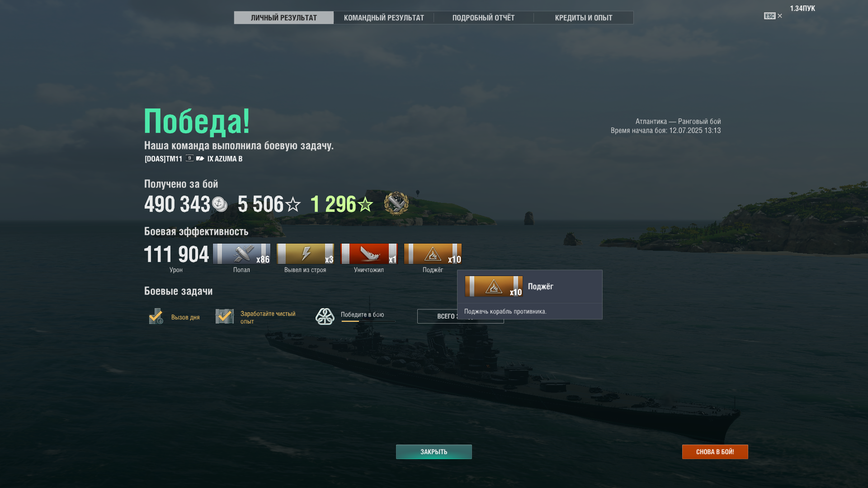Screen dimensions: 868x488
Task: Click the white star beside 5 506
Action: point(293,204)
